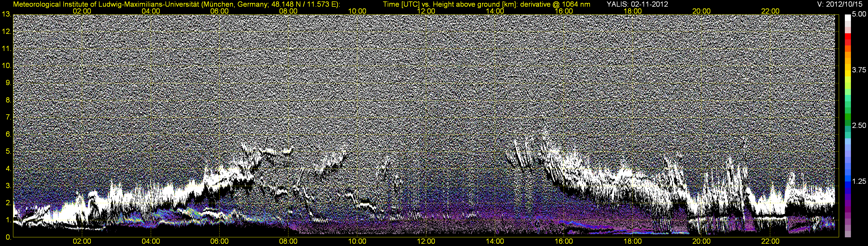Select the 11 km height axis label

6,49
